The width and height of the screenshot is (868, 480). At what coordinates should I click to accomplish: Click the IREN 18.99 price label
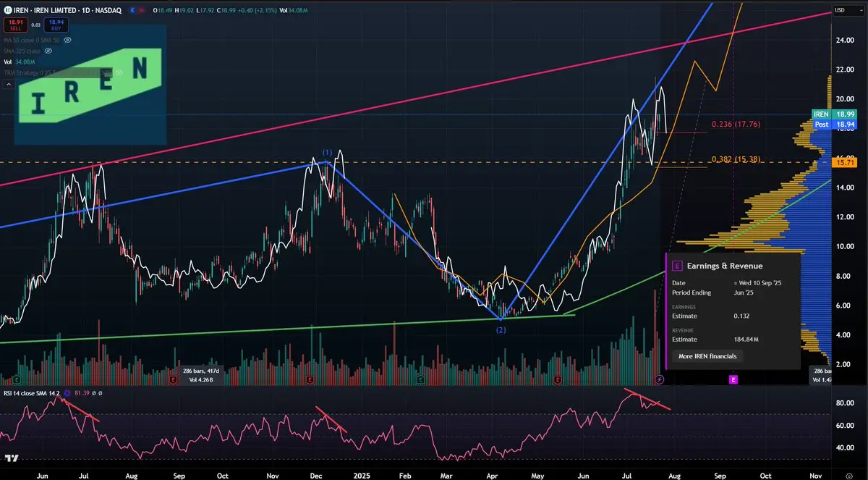tap(835, 114)
